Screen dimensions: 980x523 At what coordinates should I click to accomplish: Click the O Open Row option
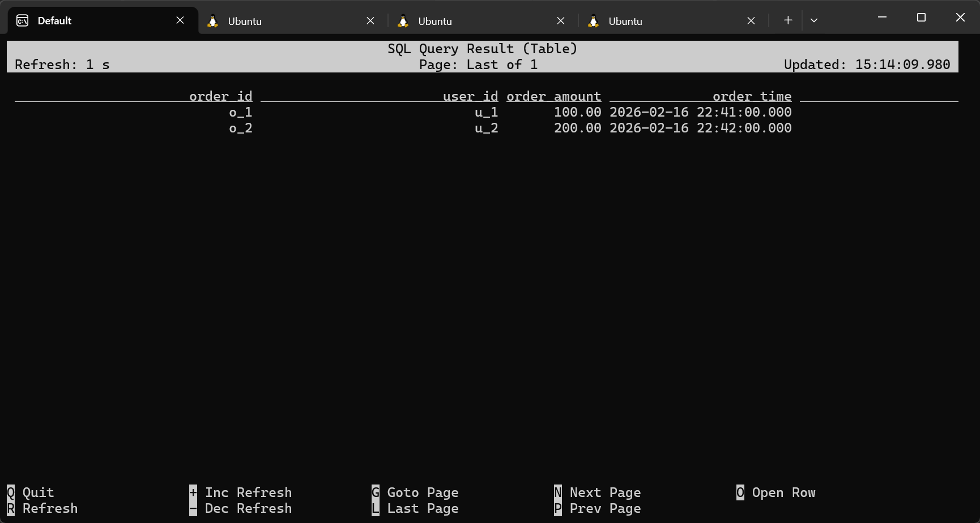click(776, 492)
